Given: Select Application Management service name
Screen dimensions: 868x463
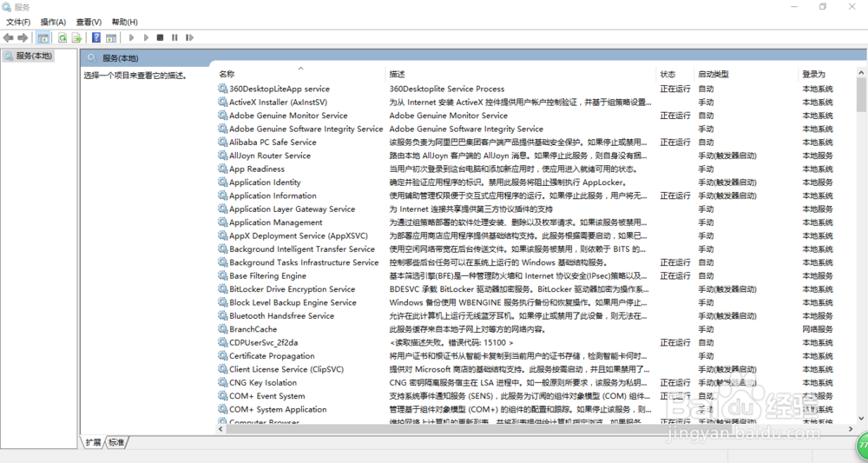Looking at the screenshot, I should pyautogui.click(x=276, y=222).
